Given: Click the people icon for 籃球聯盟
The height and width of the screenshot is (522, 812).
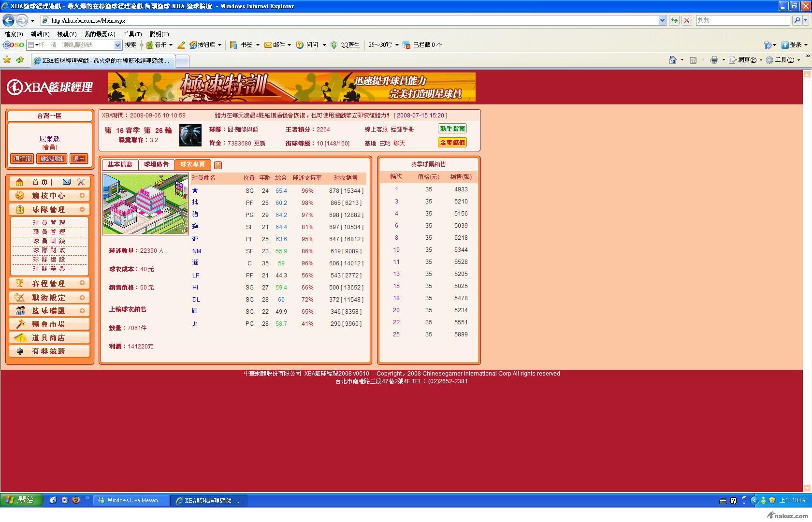Looking at the screenshot, I should [x=20, y=311].
